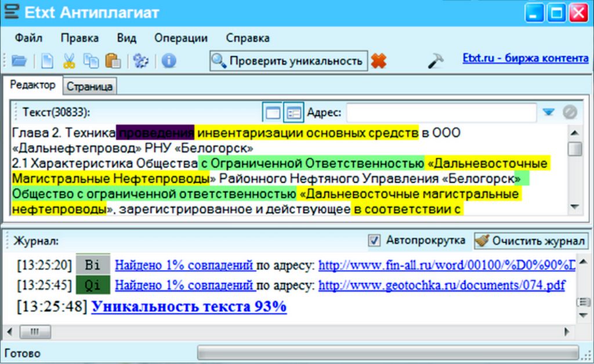The image size is (594, 364).
Task: Toggle the Автопрокрутка checkbox
Action: pyautogui.click(x=374, y=241)
